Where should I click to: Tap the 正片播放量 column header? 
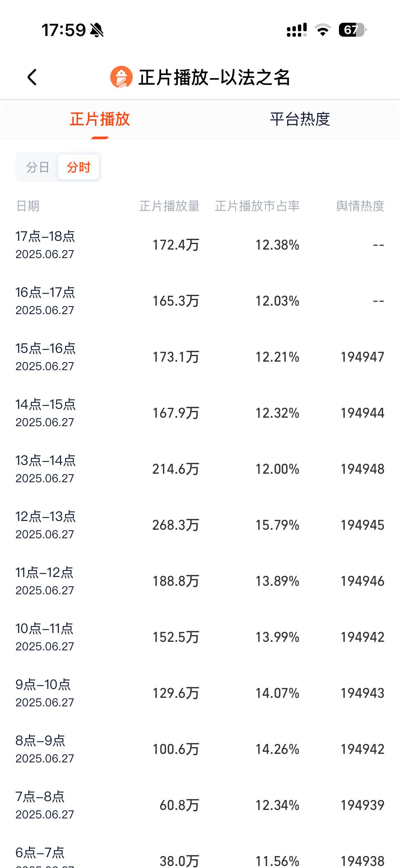pos(169,206)
